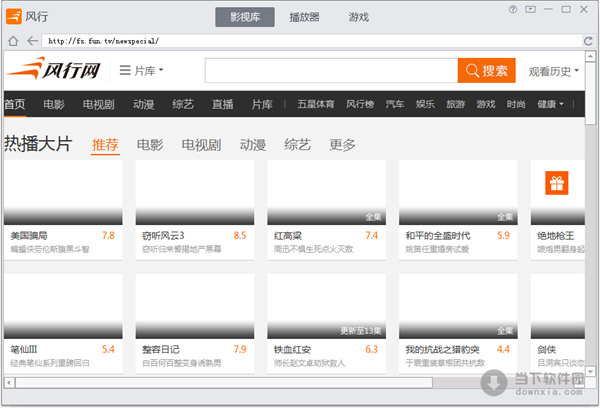Expand the 片库 dropdown next to logo
The height and width of the screenshot is (408, 600).
(x=141, y=71)
